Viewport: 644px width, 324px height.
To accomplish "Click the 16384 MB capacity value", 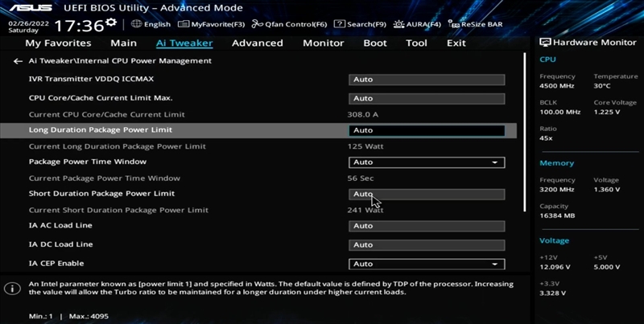I will point(557,215).
